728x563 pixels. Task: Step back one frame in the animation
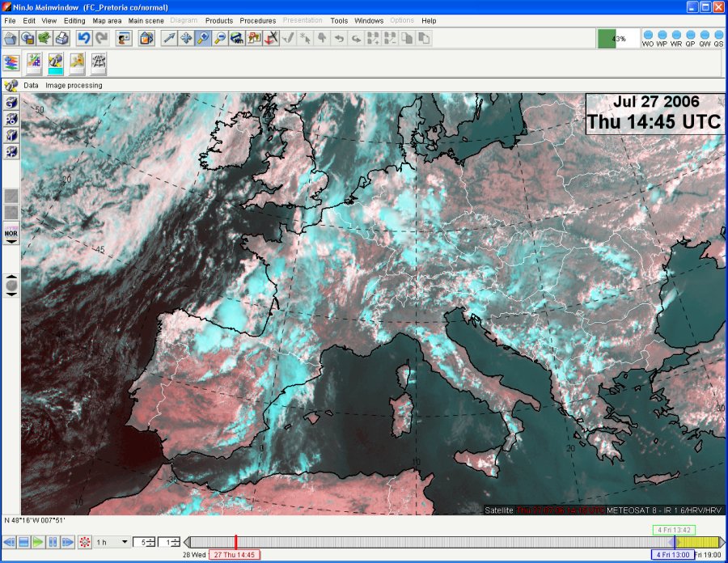pos(9,542)
